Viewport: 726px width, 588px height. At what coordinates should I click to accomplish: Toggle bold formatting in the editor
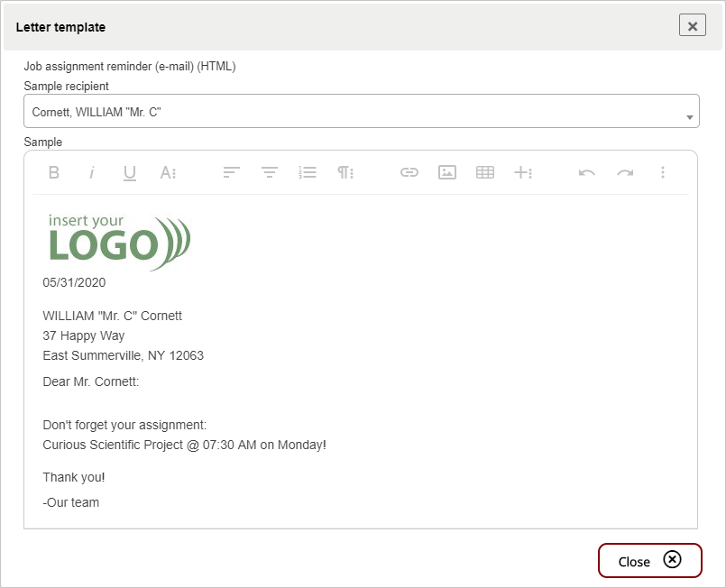coord(54,172)
